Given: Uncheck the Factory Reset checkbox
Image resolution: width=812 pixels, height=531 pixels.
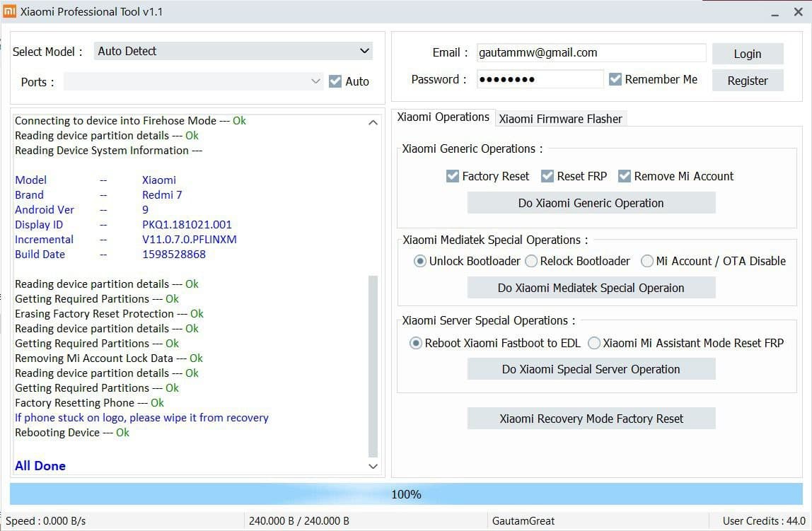Looking at the screenshot, I should click(453, 176).
